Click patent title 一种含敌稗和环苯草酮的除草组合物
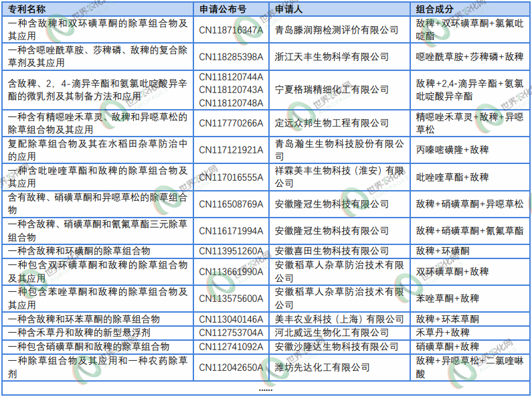This screenshot has width=532, height=397. 84,319
